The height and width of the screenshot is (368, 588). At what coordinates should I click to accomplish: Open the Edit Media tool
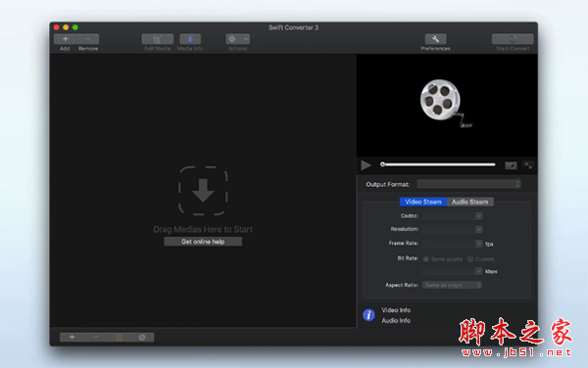tap(158, 39)
